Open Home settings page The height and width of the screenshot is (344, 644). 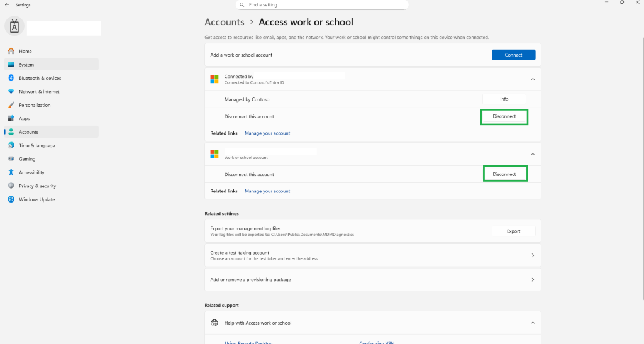52,51
